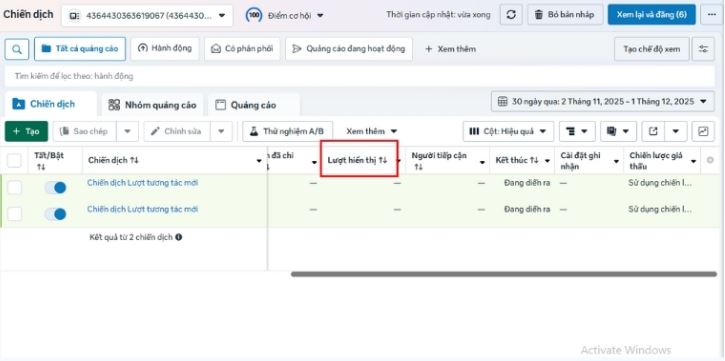Open the three-dots more options menu

[x=712, y=14]
